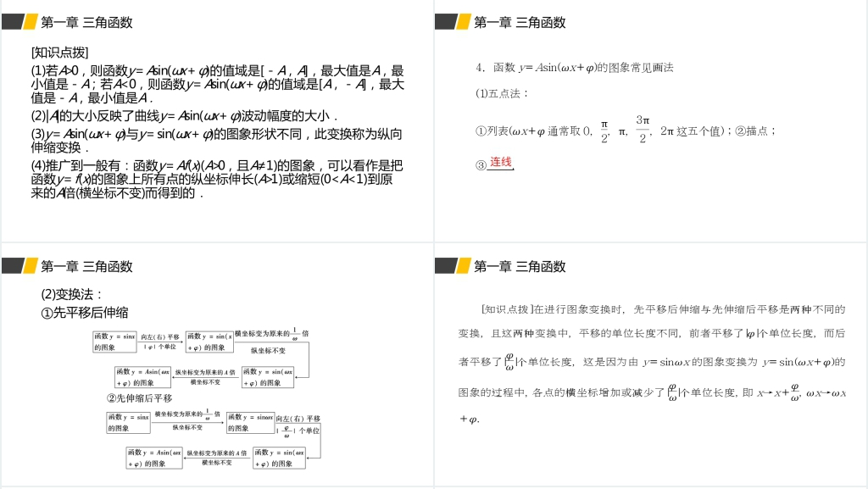Viewport: 868px width, 489px height.
Task: Select the title of the slide containing 五点法
Action: pyautogui.click(x=520, y=23)
